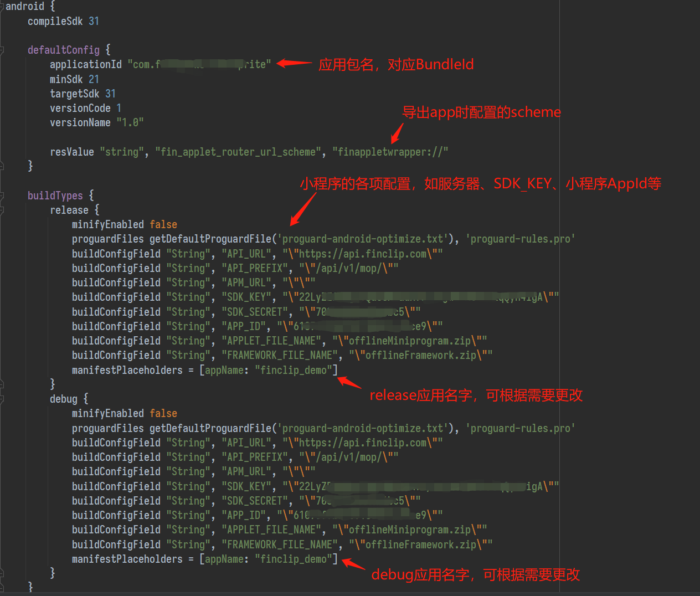Image resolution: width=700 pixels, height=596 pixels.
Task: Collapse the android block fold marker
Action: coord(2,7)
